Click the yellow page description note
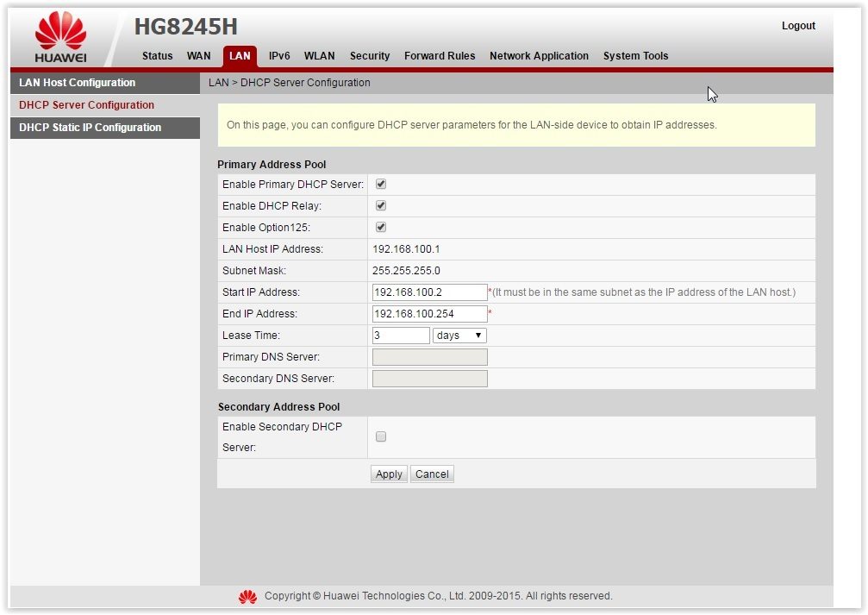 point(516,125)
